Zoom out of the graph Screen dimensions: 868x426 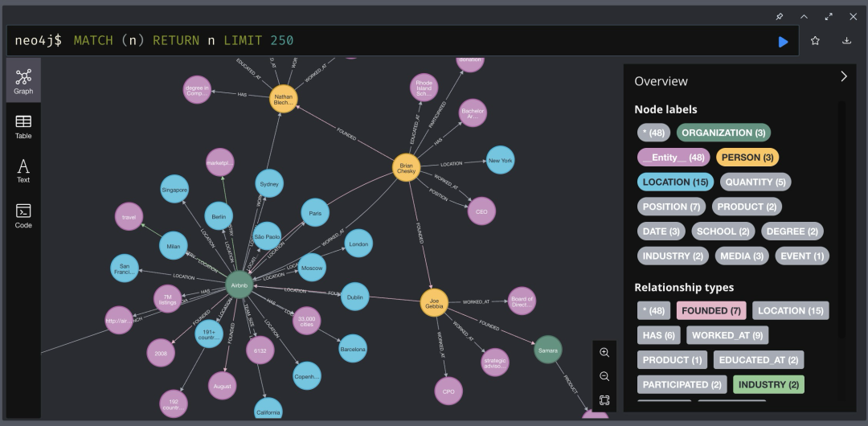pos(604,376)
